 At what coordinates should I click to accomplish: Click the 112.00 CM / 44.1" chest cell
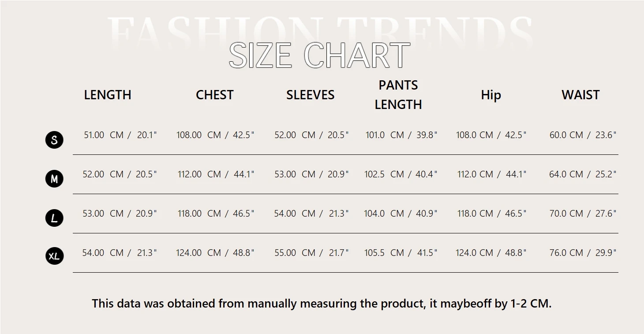point(216,174)
